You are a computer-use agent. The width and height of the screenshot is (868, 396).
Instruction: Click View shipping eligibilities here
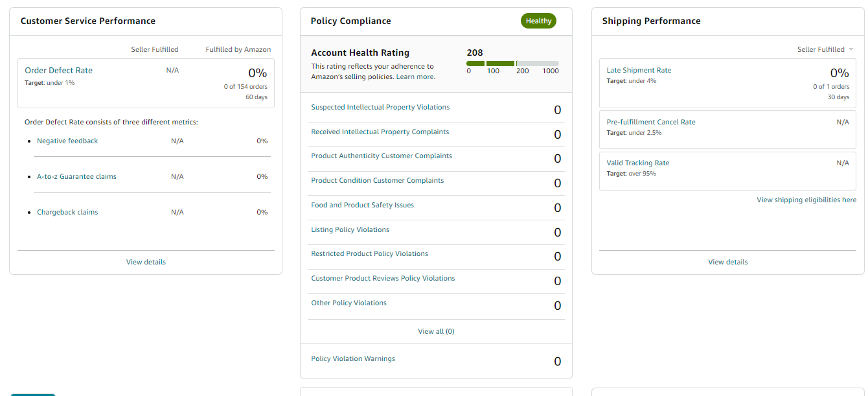[806, 200]
